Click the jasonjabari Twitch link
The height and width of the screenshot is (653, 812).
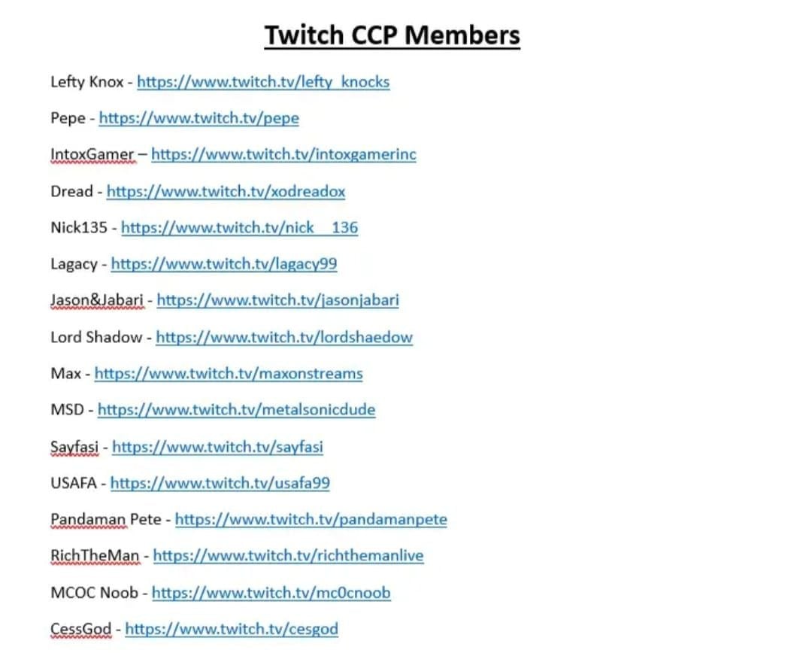pyautogui.click(x=277, y=300)
